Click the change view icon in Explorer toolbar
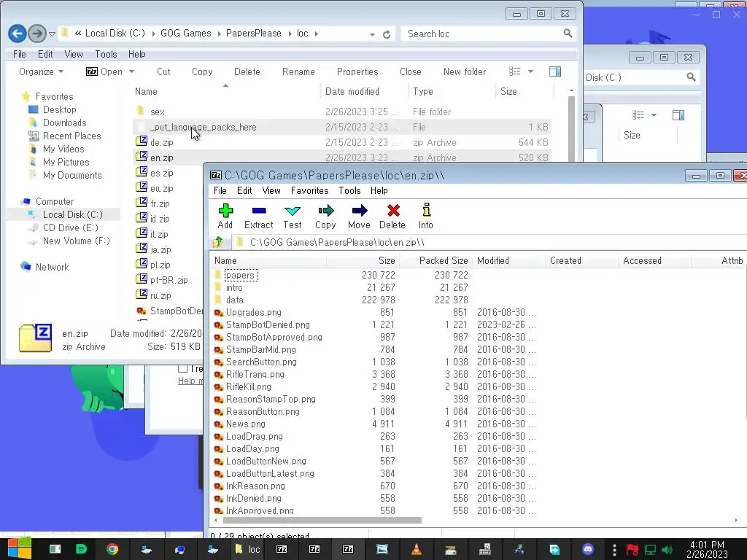Screen dimensions: 747x560 pyautogui.click(x=514, y=71)
